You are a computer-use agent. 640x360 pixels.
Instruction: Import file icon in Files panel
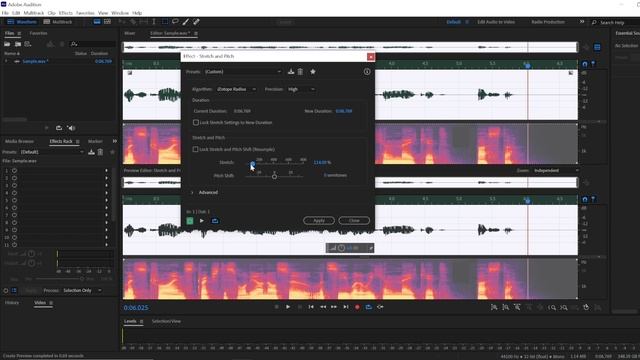(18, 44)
